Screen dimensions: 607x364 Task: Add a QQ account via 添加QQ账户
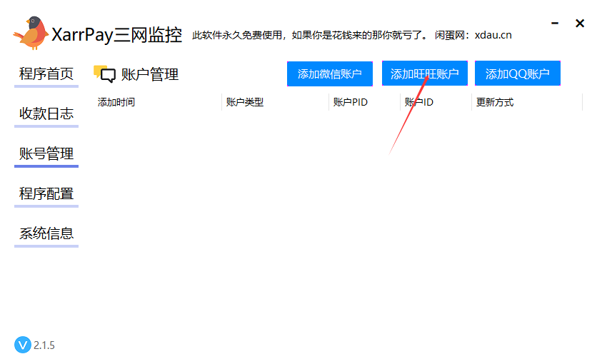point(517,74)
